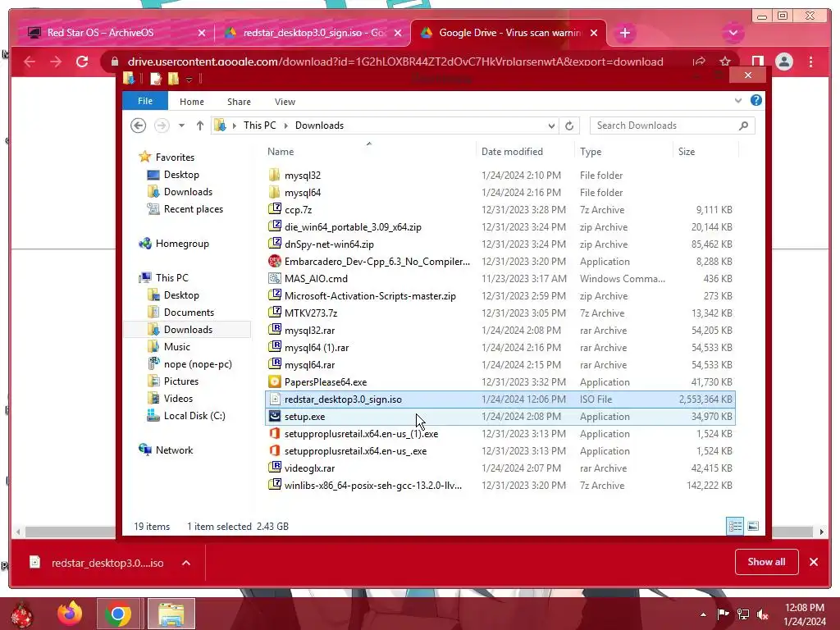Click Explorer forward navigation arrow
This screenshot has width=840, height=630.
[x=162, y=126]
